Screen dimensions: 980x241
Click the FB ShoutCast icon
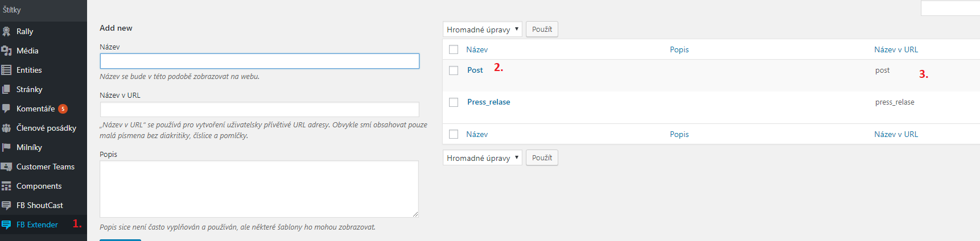pyautogui.click(x=6, y=206)
